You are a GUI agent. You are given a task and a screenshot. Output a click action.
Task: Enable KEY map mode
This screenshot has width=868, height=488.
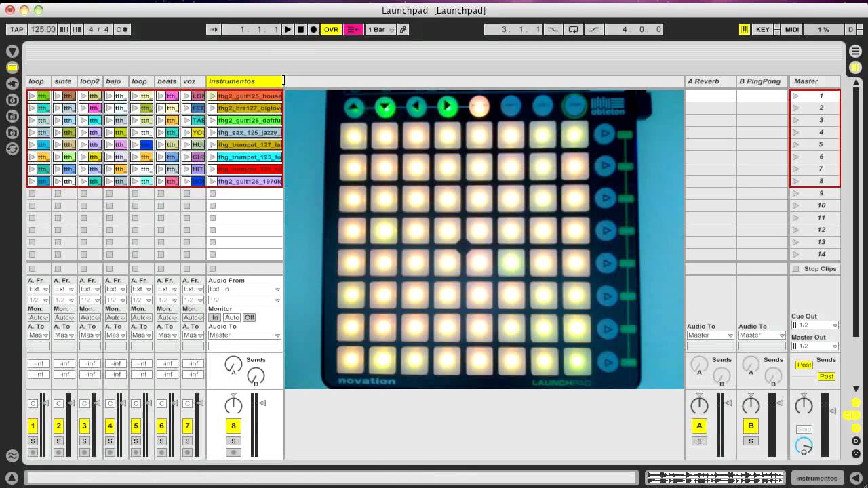click(763, 29)
